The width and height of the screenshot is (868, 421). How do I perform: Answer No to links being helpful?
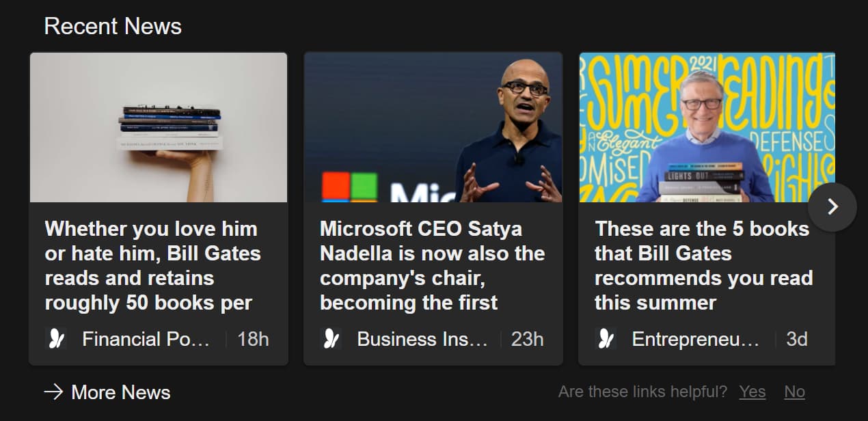pyautogui.click(x=794, y=392)
